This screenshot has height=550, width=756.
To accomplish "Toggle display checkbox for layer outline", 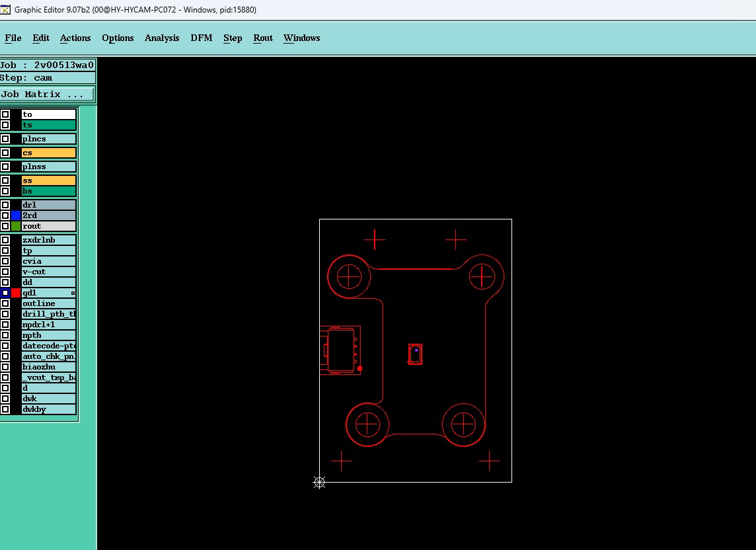I will (5, 303).
